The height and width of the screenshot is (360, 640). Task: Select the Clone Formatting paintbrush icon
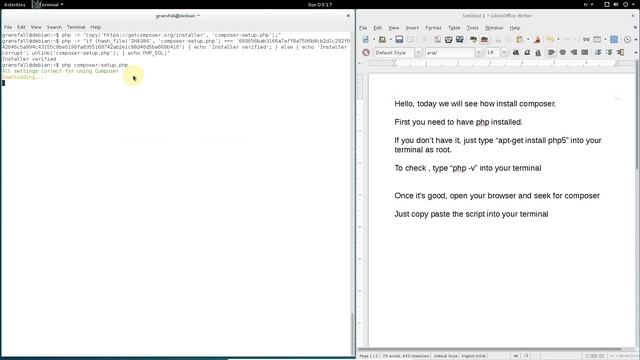click(537, 40)
